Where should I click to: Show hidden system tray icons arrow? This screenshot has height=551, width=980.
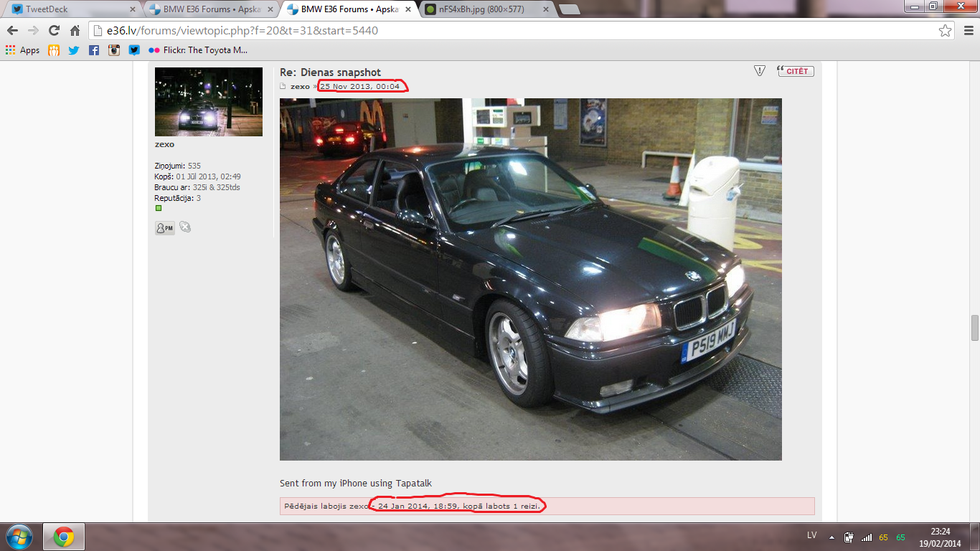coord(831,537)
